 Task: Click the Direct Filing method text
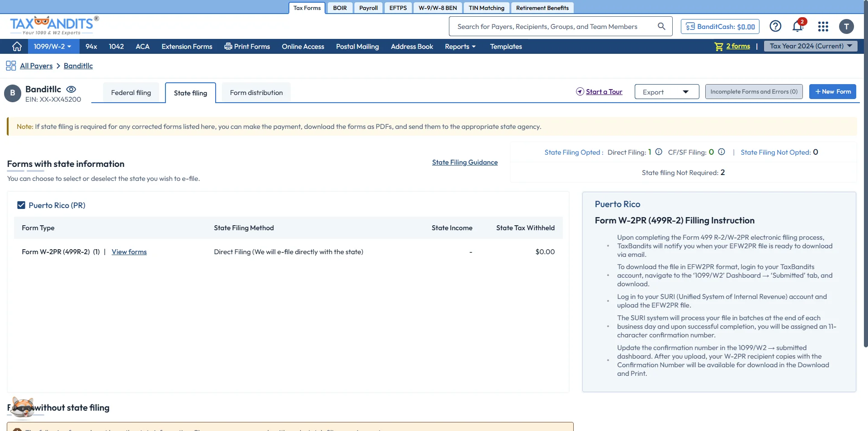pyautogui.click(x=288, y=252)
